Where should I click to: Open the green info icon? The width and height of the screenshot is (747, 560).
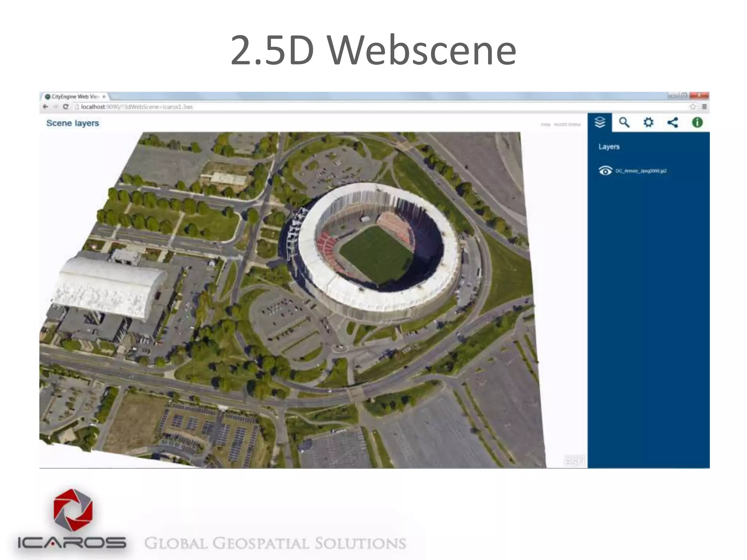tap(697, 122)
